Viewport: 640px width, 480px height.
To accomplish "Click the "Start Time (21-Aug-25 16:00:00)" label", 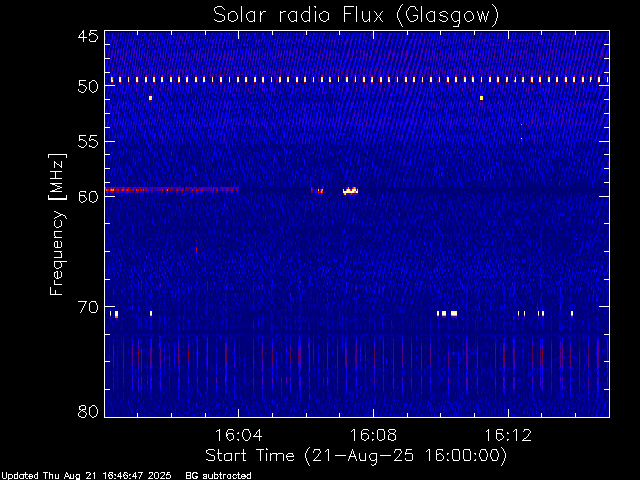I will coord(356,455).
